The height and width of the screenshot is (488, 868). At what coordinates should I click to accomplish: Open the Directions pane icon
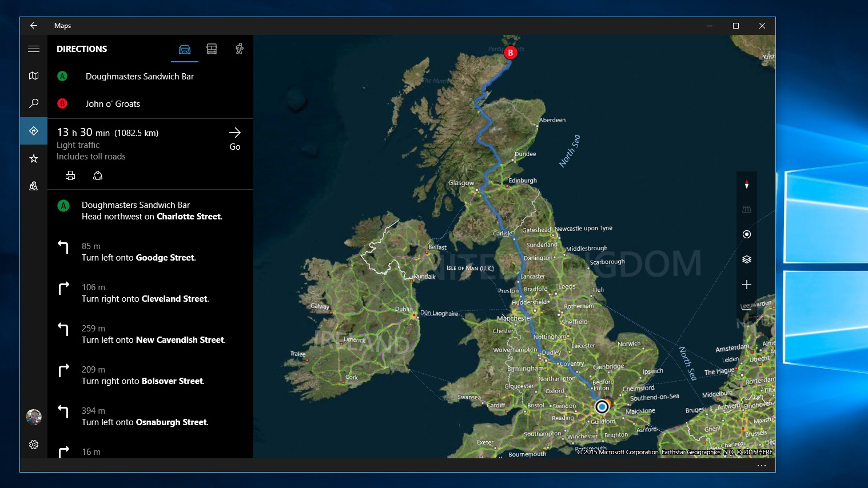[x=34, y=130]
